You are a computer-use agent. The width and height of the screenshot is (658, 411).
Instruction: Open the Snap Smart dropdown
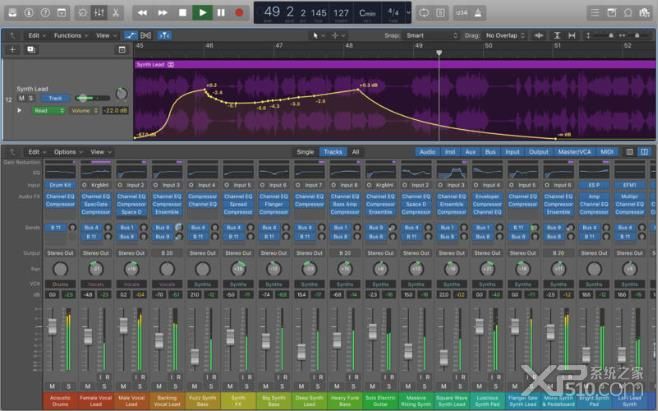(431, 36)
